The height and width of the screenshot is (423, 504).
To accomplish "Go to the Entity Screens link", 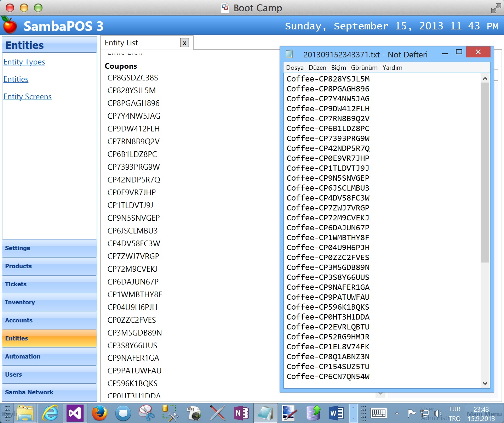I will click(27, 97).
